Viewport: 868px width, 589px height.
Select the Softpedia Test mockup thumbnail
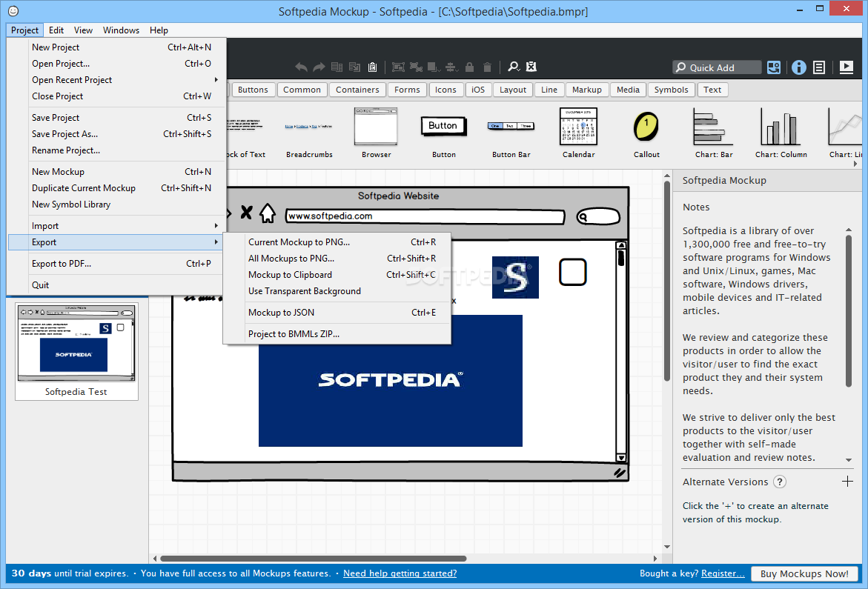click(x=76, y=350)
